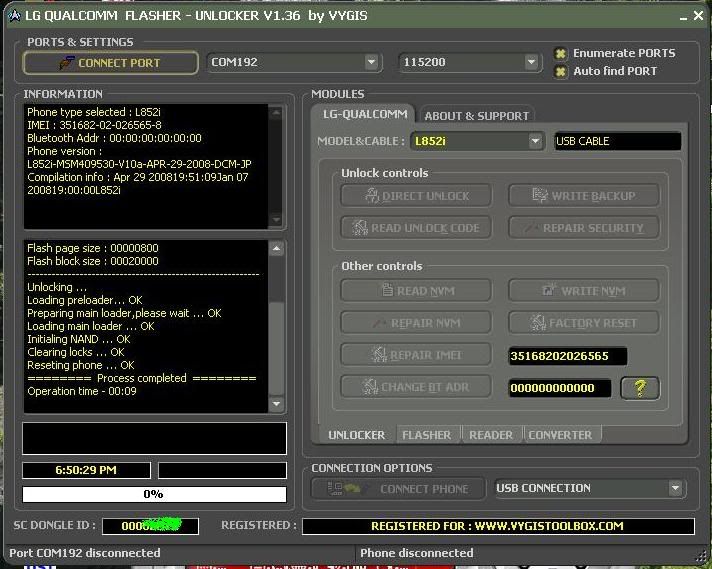The image size is (712, 569).
Task: Open the USB CONNECTION dropdown
Action: (675, 488)
